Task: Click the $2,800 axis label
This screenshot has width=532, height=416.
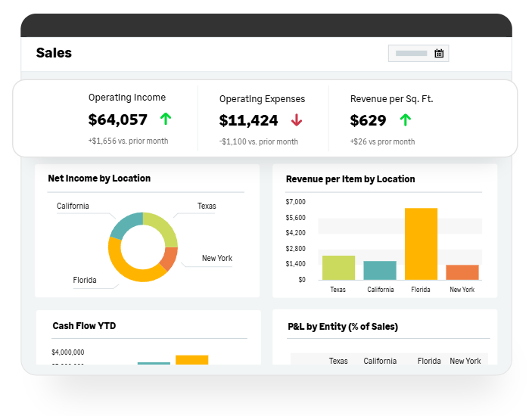Action: point(296,249)
